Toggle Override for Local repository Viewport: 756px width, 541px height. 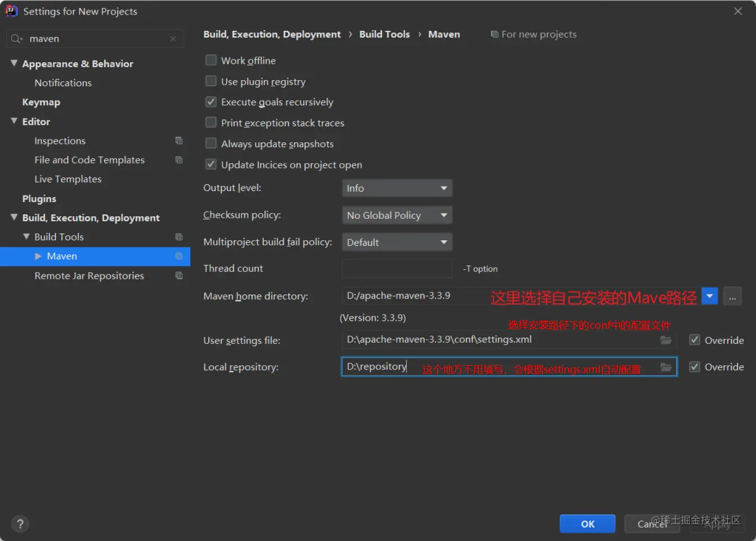tap(695, 367)
